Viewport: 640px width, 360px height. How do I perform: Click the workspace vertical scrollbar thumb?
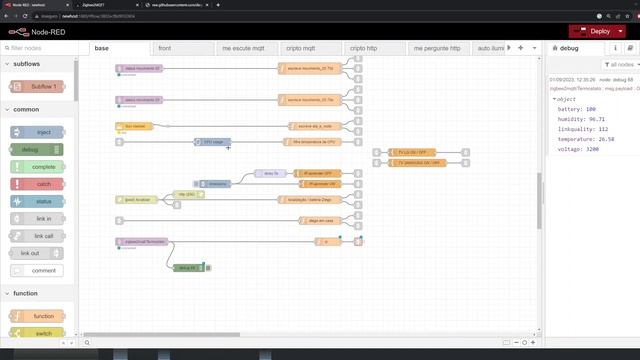(539, 201)
